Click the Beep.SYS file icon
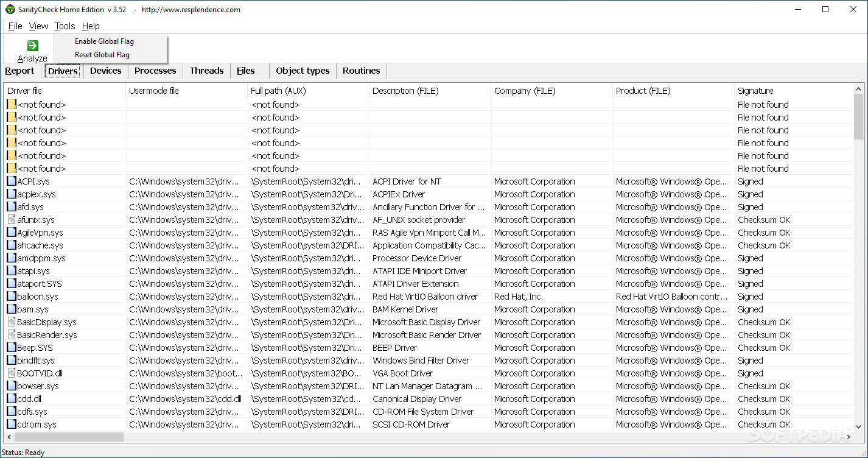868x458 pixels. (12, 348)
